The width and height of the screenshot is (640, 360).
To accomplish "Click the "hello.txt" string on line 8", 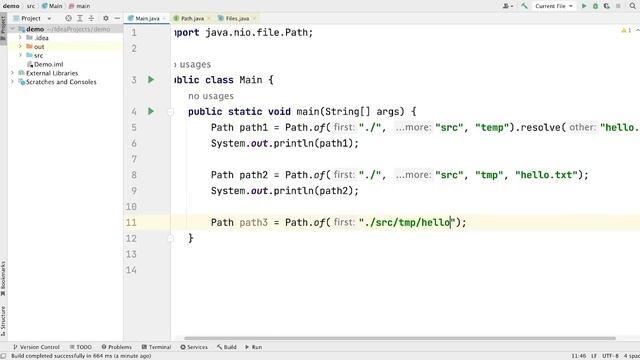I will click(x=547, y=175).
